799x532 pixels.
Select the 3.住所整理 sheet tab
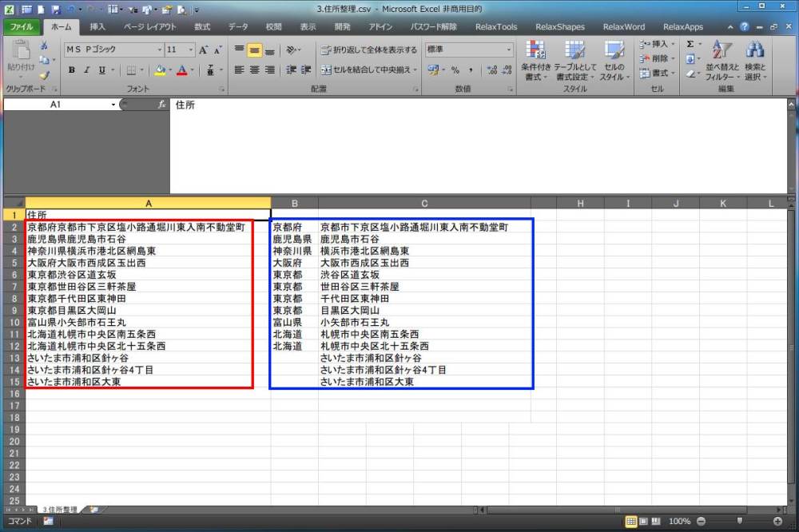pyautogui.click(x=60, y=510)
